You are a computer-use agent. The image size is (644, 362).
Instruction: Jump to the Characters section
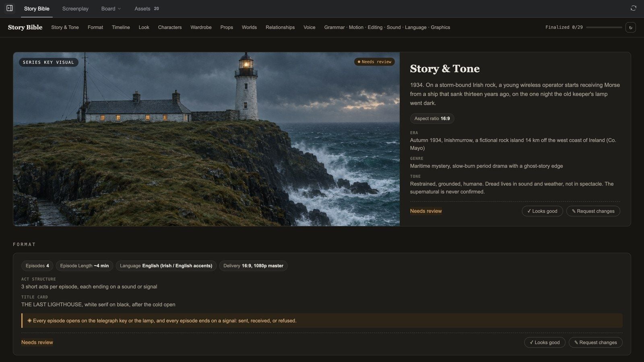(170, 27)
